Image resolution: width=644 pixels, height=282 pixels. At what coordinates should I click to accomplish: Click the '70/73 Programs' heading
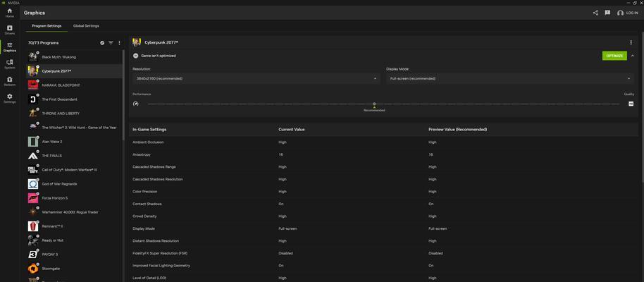[x=43, y=43]
